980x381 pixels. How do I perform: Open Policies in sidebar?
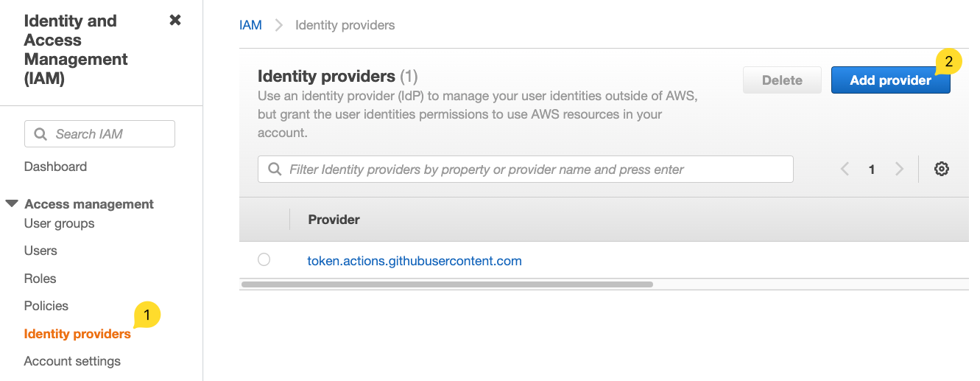point(46,306)
